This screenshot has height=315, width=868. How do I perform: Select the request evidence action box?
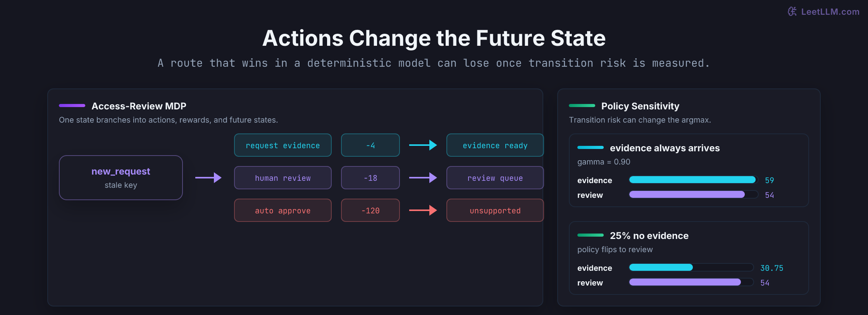tap(283, 145)
